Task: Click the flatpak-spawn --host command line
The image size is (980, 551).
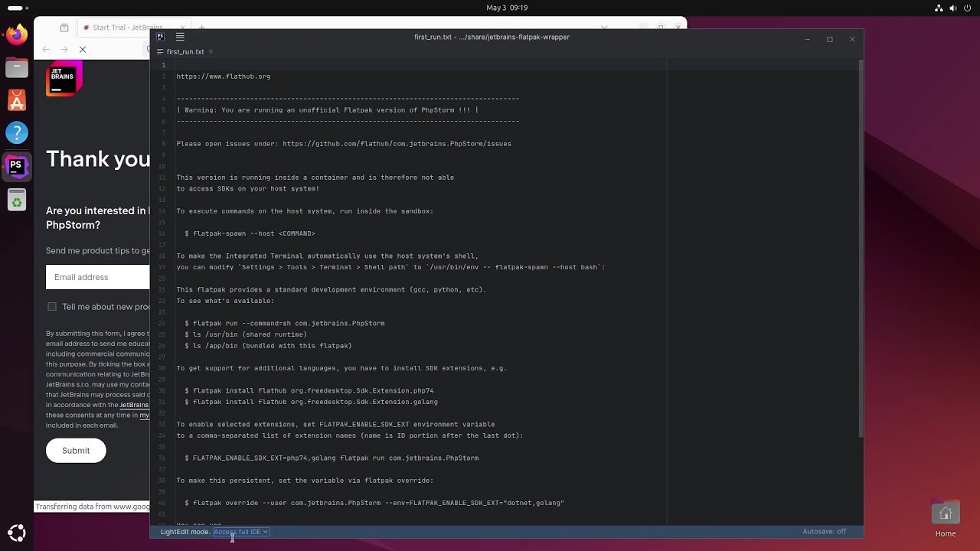Action: pyautogui.click(x=250, y=233)
